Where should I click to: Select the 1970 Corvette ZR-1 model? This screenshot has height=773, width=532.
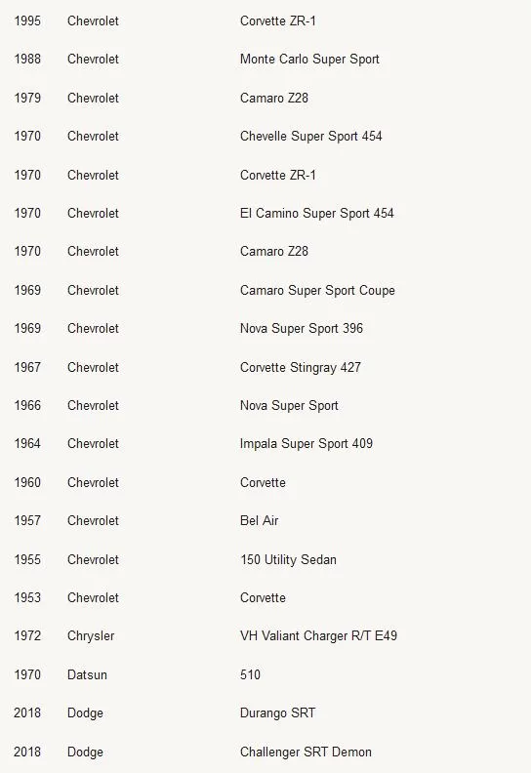[x=277, y=175]
